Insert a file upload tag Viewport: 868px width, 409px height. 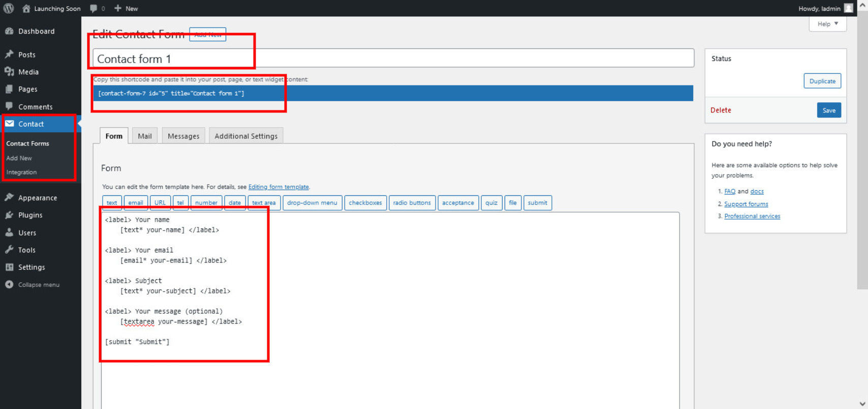pos(513,202)
